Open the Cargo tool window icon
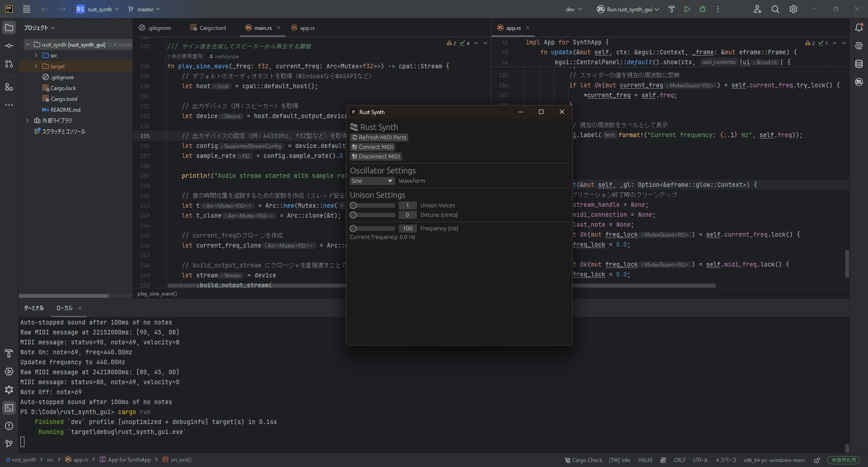 (859, 82)
